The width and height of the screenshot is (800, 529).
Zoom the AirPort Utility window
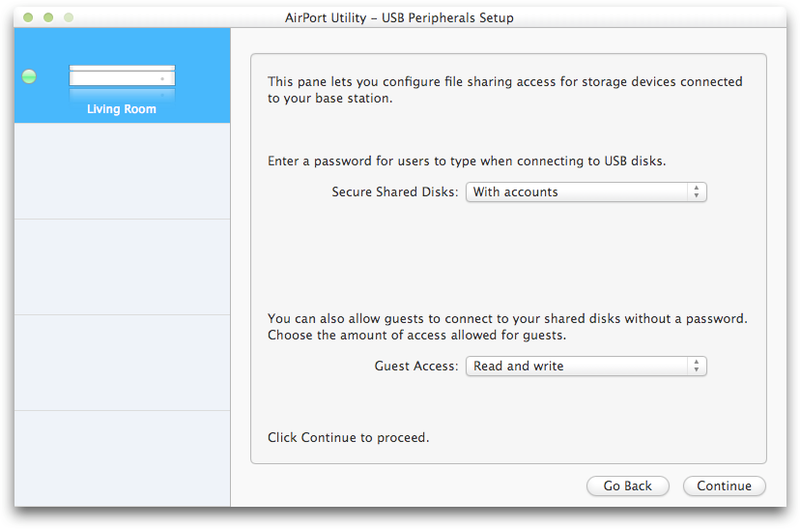(x=68, y=17)
